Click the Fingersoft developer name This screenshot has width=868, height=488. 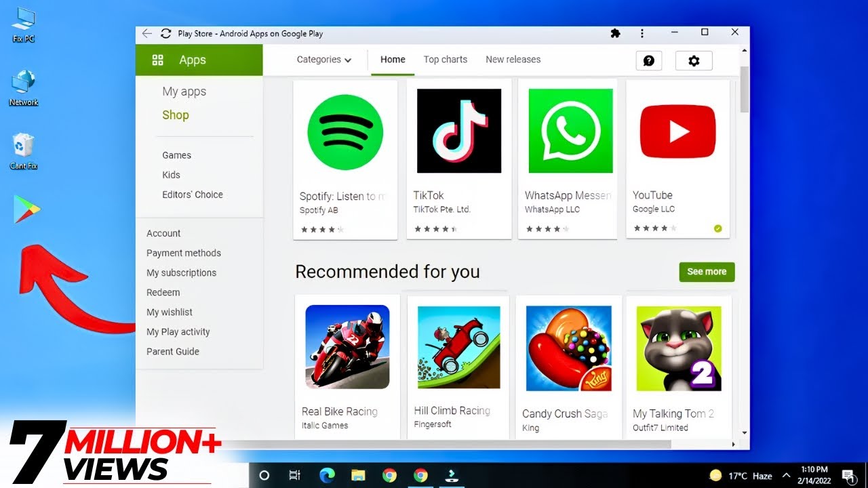433,424
